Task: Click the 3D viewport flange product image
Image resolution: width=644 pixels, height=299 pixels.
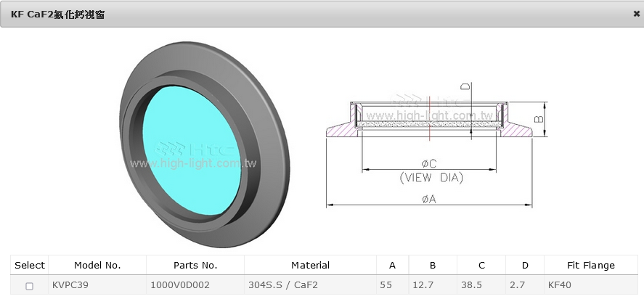Action: [x=203, y=138]
